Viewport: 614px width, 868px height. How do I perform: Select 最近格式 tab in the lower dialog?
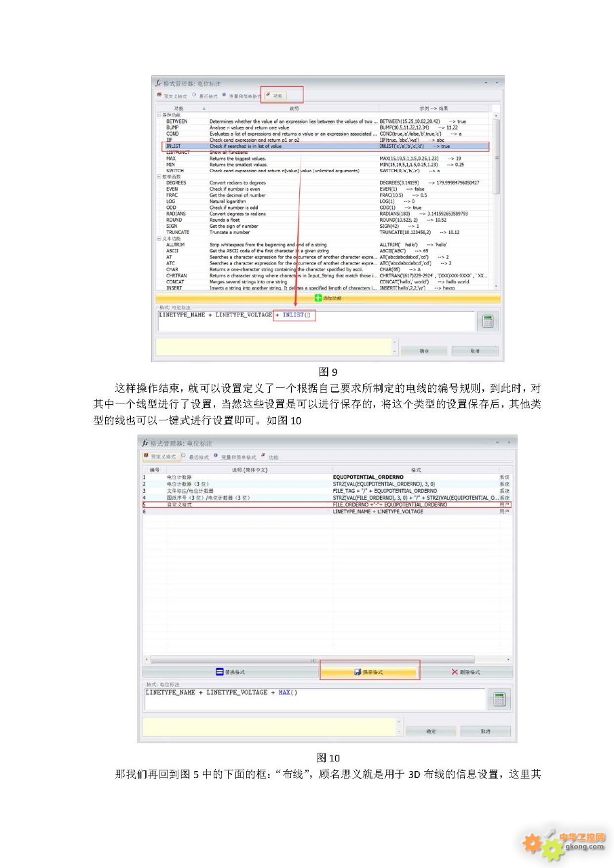[197, 457]
